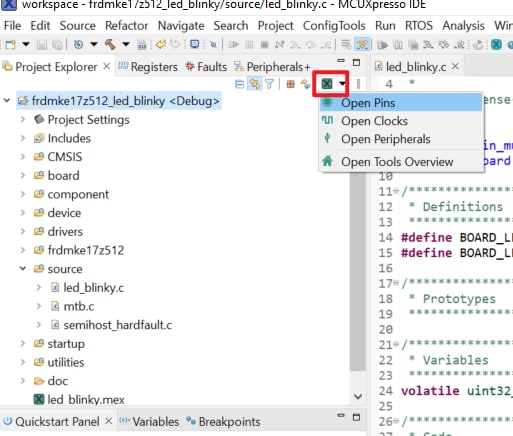Open the ConfigTools dropdown arrow

(342, 84)
